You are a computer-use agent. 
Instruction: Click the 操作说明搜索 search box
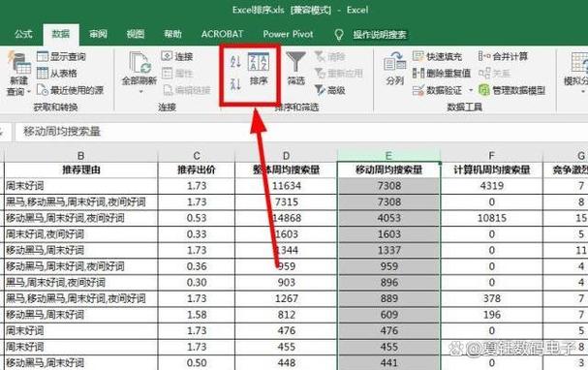pyautogui.click(x=380, y=35)
